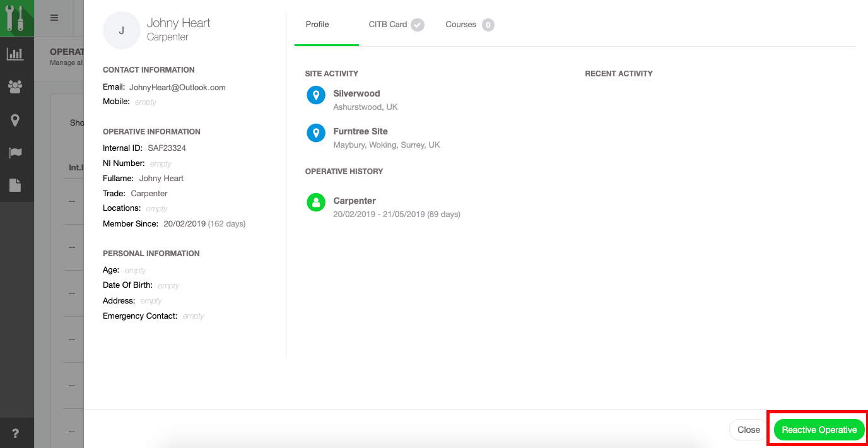
Task: Open the flag icon in sidebar
Action: point(15,153)
